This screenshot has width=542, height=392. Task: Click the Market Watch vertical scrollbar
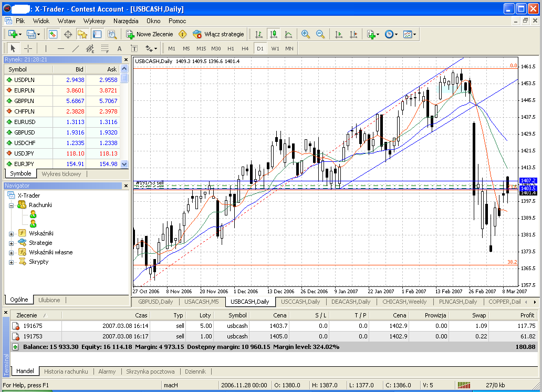[124, 121]
